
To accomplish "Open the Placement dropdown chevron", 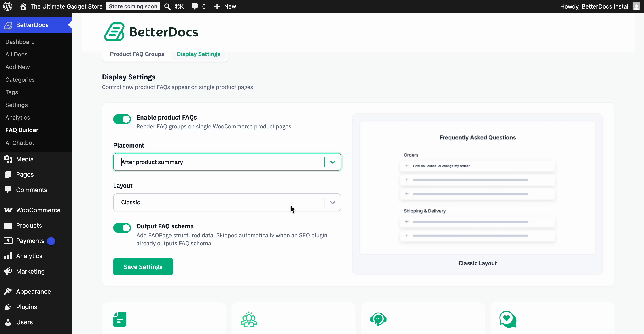I will coord(333,162).
